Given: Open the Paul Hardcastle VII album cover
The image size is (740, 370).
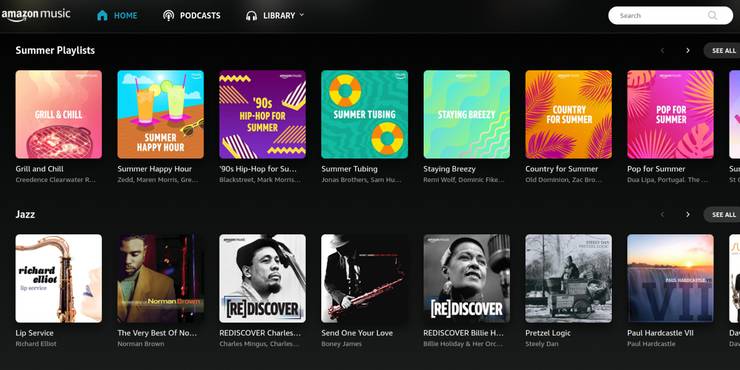Looking at the screenshot, I should point(671,278).
